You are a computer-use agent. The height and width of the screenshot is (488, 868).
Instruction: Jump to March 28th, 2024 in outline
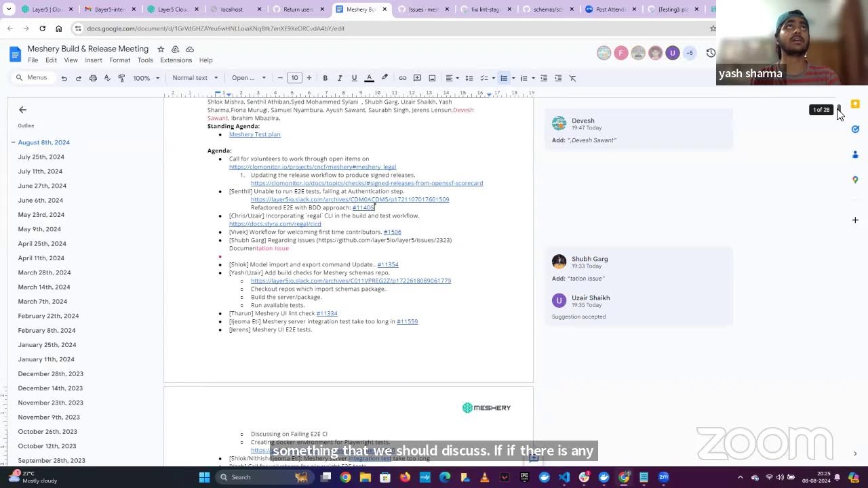44,272
